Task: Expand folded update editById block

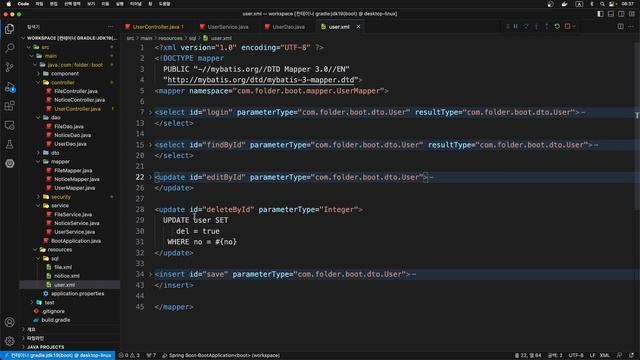Action: (x=150, y=177)
